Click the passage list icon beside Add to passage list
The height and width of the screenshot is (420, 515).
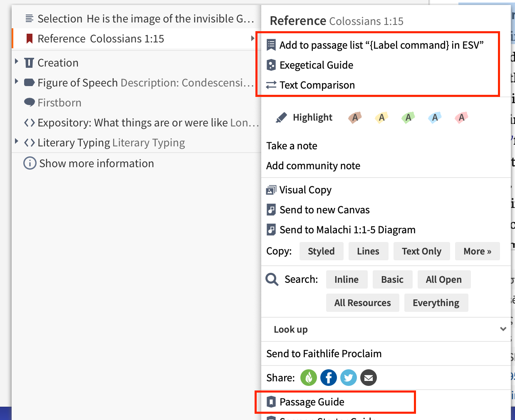[271, 45]
